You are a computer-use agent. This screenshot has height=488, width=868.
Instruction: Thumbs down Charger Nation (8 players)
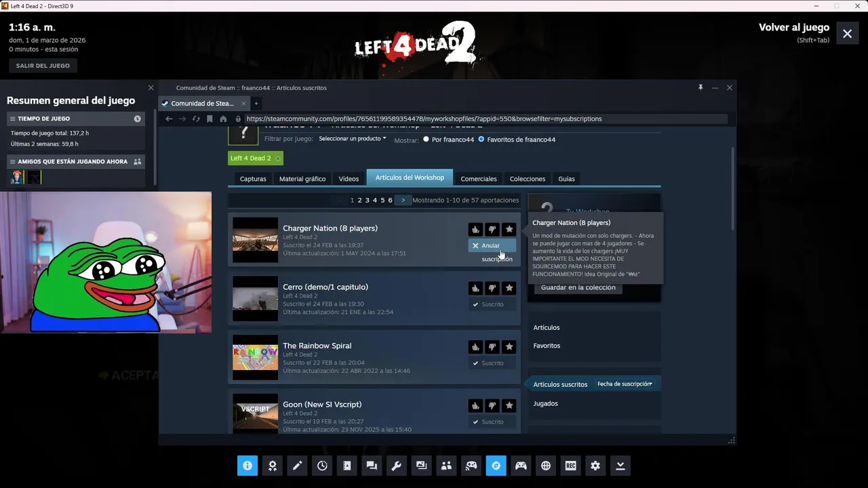[x=492, y=230]
